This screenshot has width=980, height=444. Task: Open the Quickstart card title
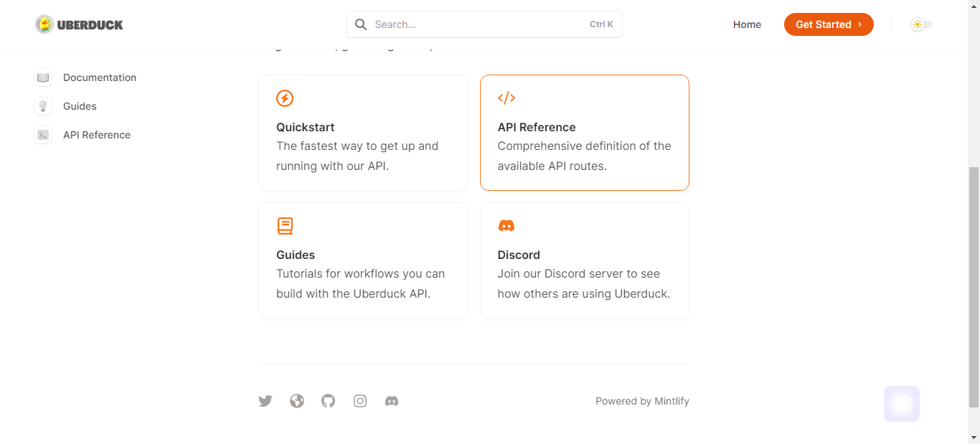point(306,127)
